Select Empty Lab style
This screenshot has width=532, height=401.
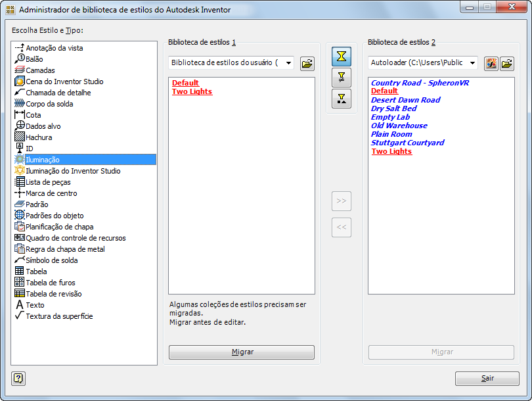(x=391, y=117)
